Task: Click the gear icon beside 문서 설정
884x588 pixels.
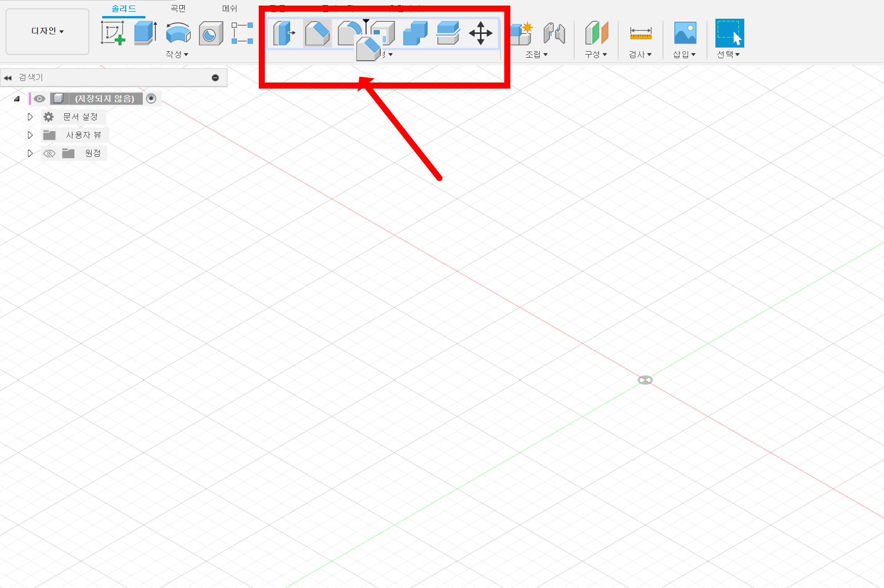Action: pyautogui.click(x=49, y=117)
